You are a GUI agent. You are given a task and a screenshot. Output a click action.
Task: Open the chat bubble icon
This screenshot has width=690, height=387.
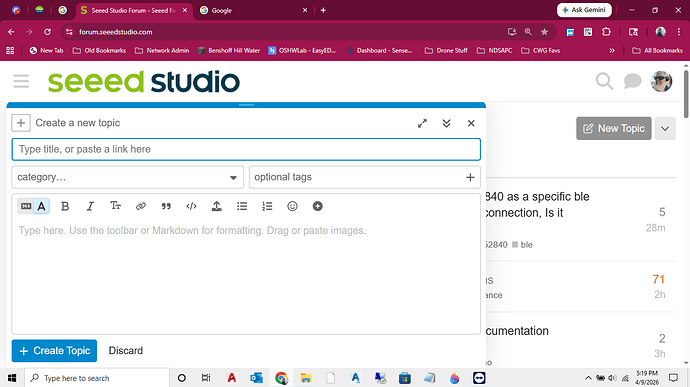coord(632,81)
